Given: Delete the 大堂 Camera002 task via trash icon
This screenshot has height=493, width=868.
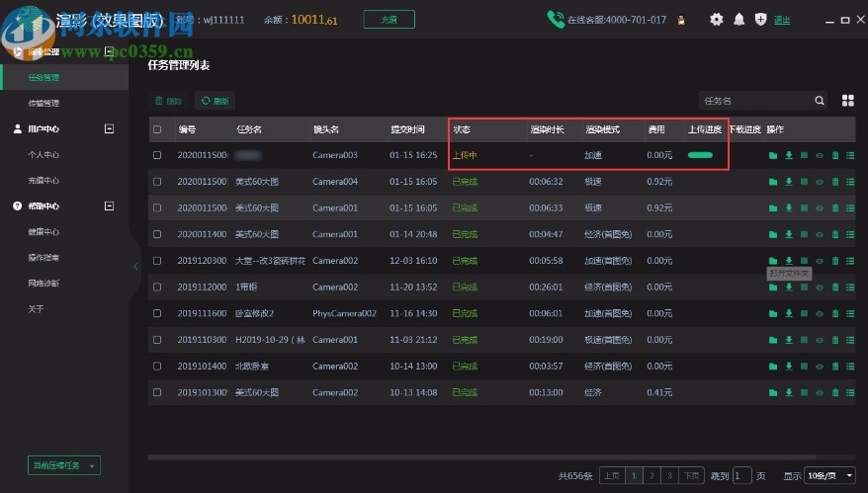Looking at the screenshot, I should tap(834, 261).
